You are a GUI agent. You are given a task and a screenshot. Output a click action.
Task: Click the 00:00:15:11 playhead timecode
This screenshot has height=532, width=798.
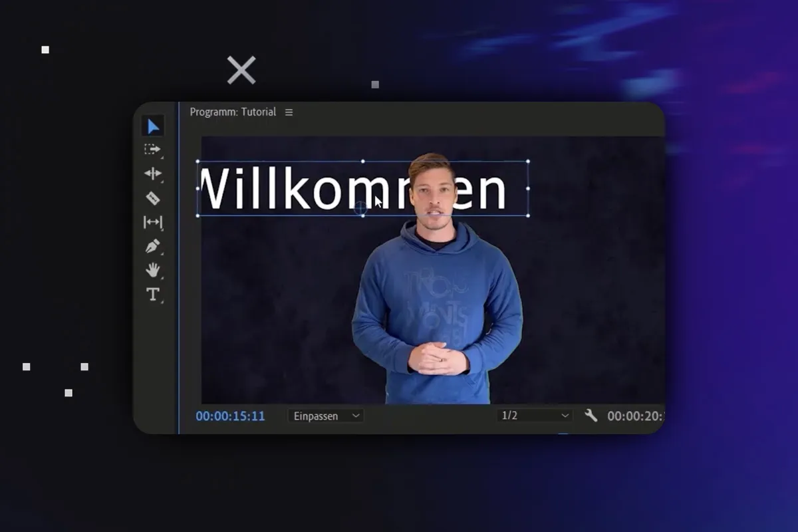click(x=230, y=416)
